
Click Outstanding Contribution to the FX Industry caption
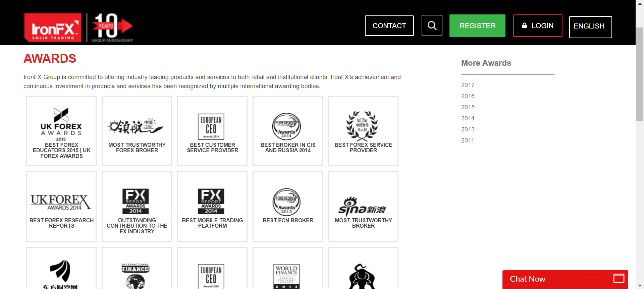tap(137, 226)
